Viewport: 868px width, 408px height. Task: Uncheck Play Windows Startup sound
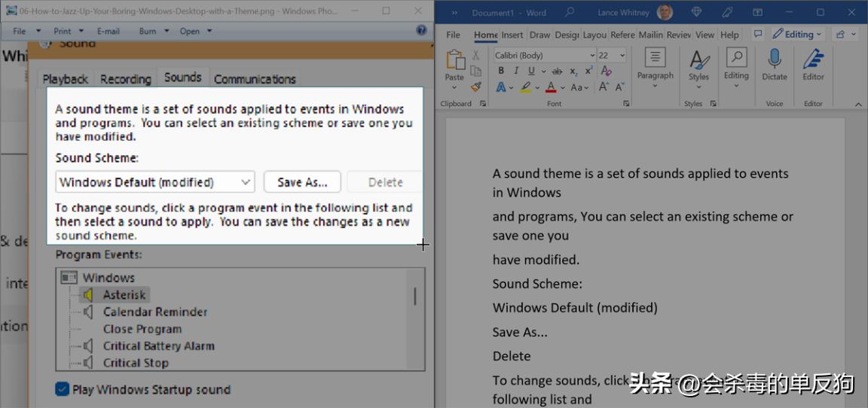coord(63,389)
